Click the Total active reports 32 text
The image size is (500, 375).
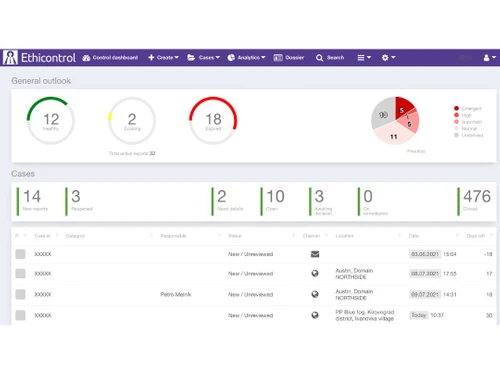[x=132, y=153]
